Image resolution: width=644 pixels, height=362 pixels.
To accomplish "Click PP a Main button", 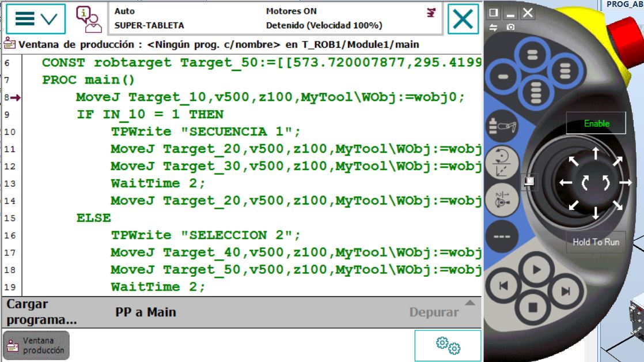I will (x=145, y=312).
